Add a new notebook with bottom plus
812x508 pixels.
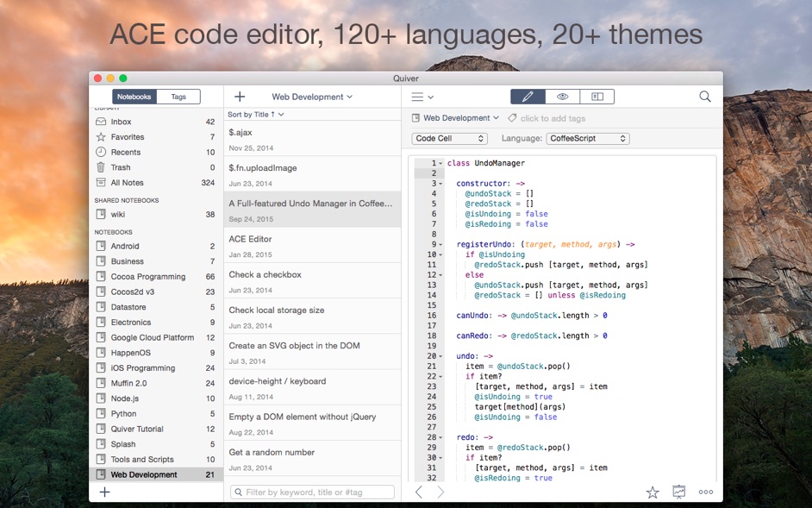pyautogui.click(x=104, y=492)
